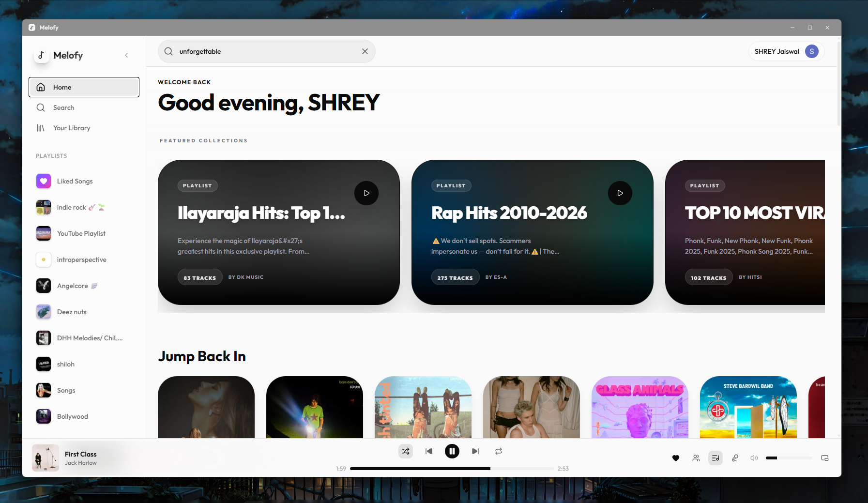Screen dimensions: 868x503
Task: Go to Search in the sidebar
Action: click(84, 107)
